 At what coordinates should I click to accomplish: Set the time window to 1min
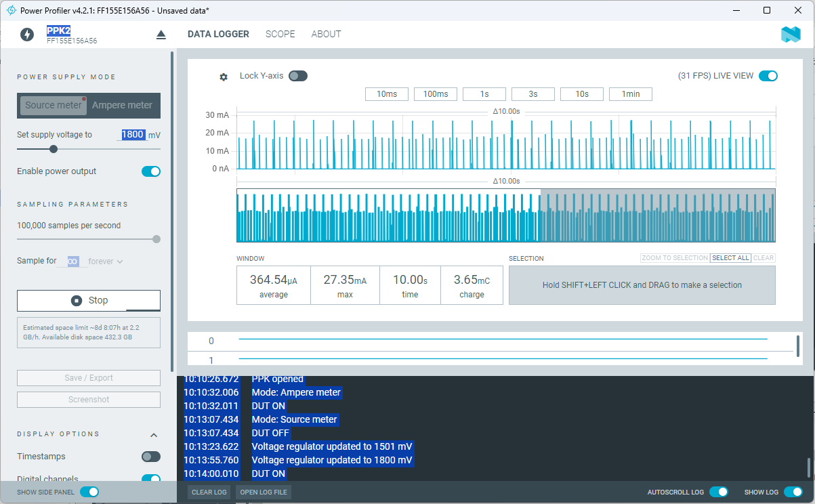[630, 94]
